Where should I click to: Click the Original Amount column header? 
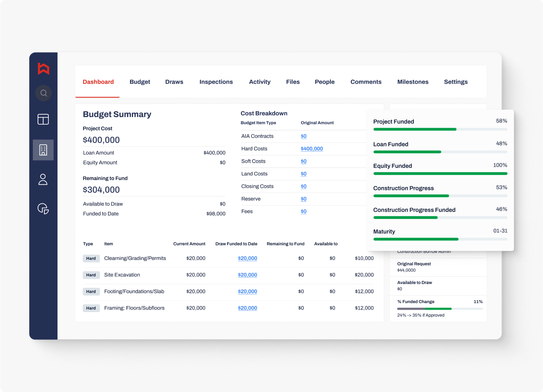pyautogui.click(x=318, y=123)
